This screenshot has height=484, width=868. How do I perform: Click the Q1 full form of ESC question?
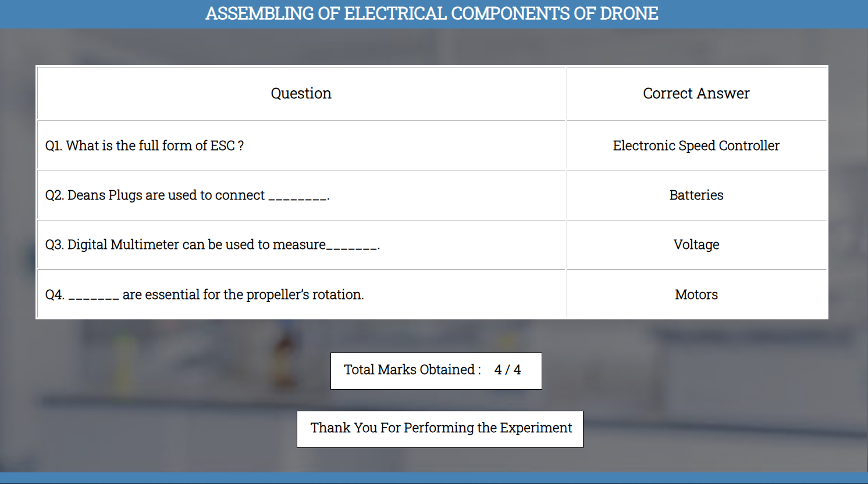[x=144, y=145]
